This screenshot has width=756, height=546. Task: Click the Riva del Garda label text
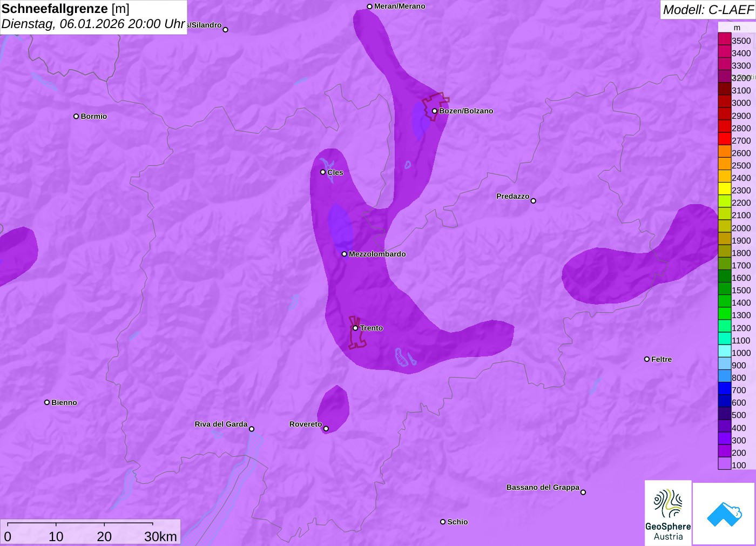(x=221, y=424)
